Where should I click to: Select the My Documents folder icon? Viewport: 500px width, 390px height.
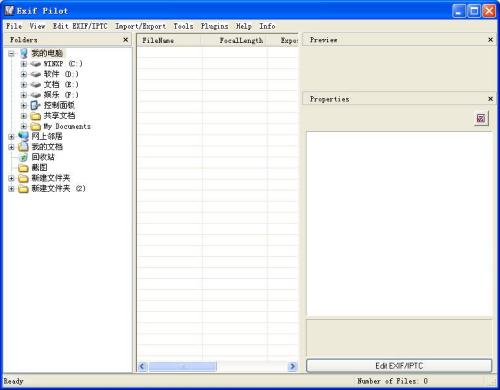36,126
